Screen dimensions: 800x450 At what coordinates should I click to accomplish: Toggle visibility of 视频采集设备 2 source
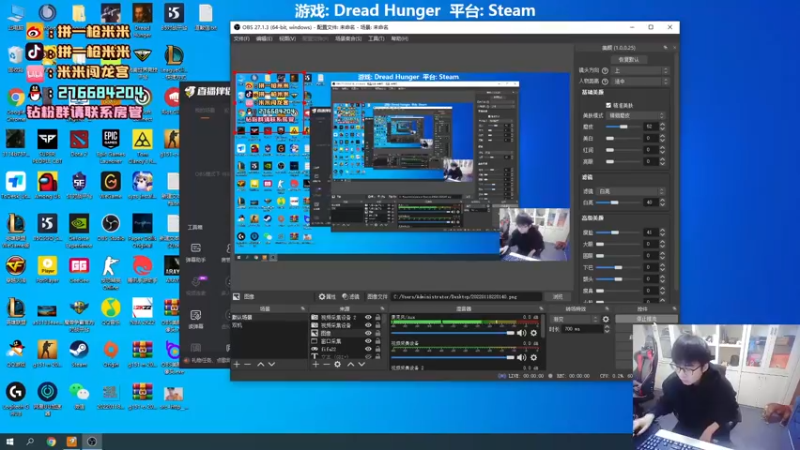pos(368,317)
